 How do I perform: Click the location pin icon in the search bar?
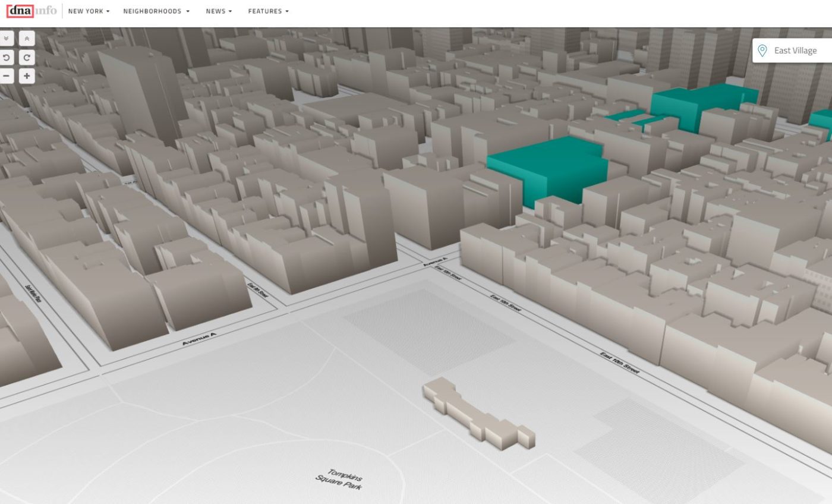pos(762,51)
